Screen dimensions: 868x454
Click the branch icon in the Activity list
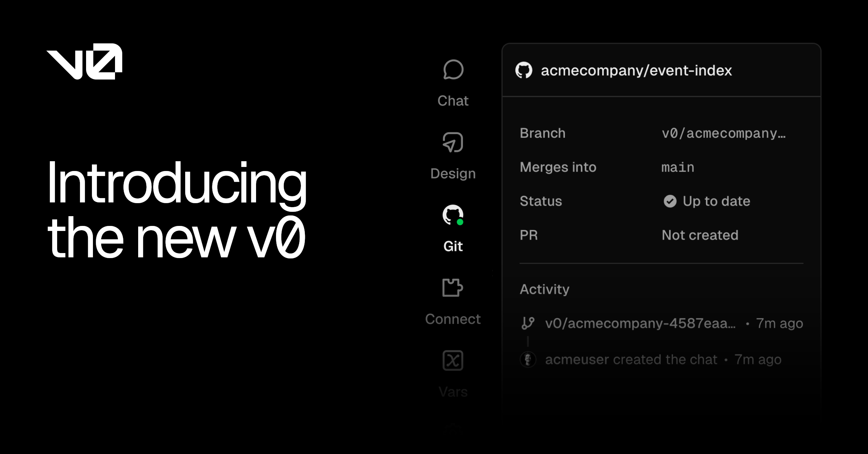[529, 323]
